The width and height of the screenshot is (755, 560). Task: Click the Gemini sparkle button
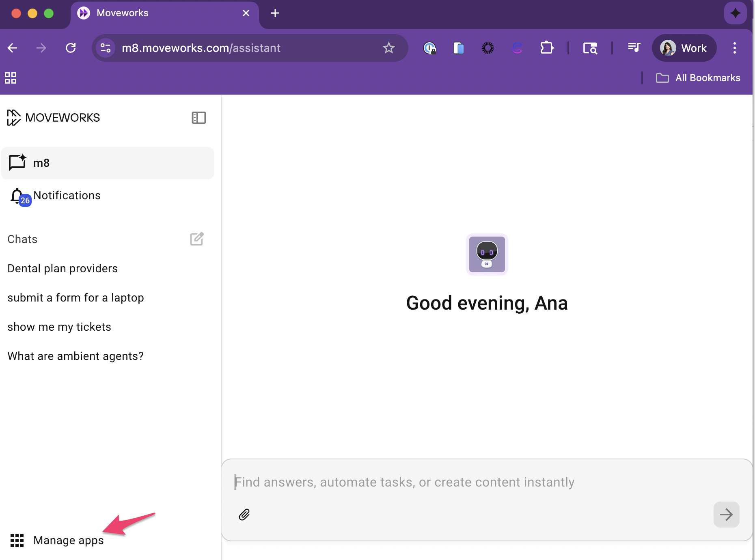[735, 13]
